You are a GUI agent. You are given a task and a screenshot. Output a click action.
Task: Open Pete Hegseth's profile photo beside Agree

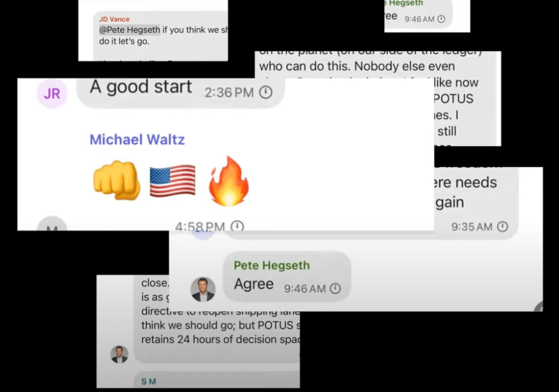[203, 289]
